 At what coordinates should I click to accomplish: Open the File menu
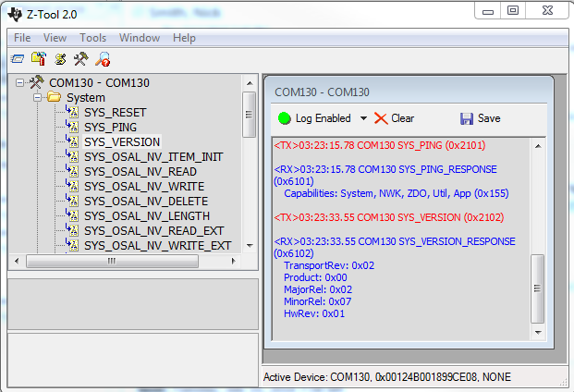coord(22,38)
